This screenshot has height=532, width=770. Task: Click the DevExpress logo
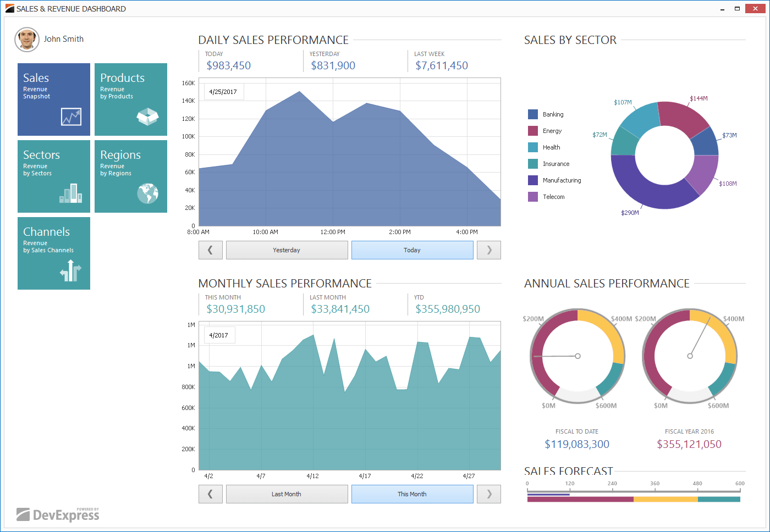(x=57, y=514)
